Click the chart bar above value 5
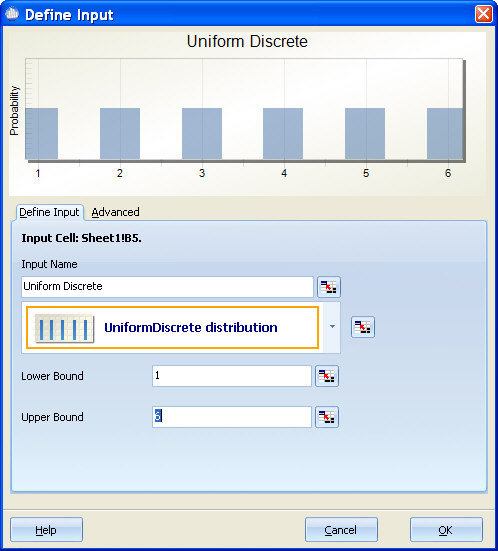The width and height of the screenshot is (498, 551). pos(365,134)
